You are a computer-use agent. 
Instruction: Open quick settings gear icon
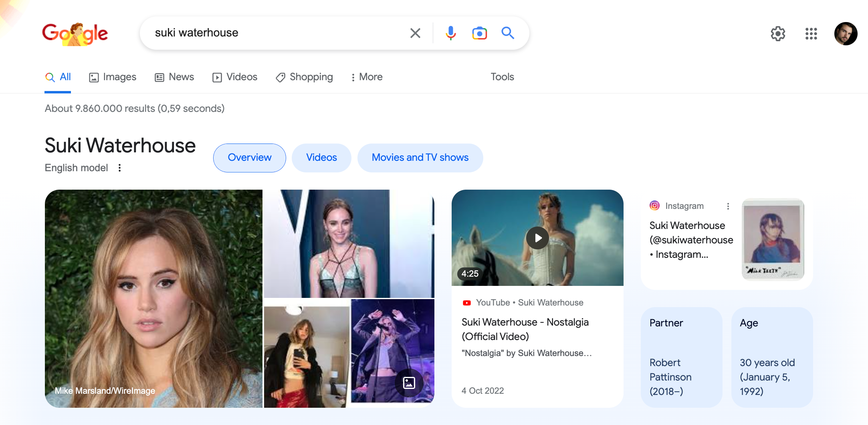tap(778, 34)
